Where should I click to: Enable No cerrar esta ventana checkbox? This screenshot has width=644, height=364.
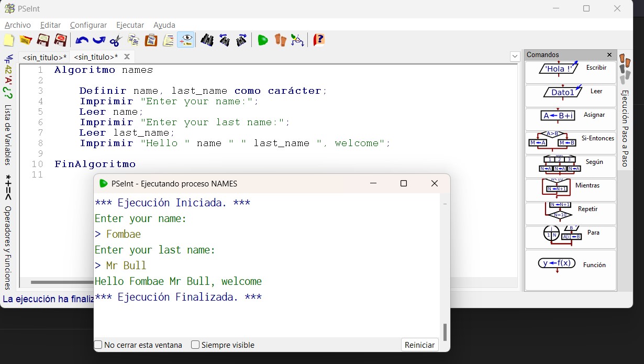[x=98, y=345]
